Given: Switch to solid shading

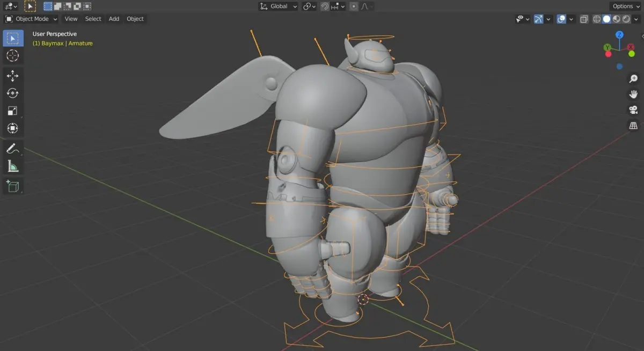Looking at the screenshot, I should coord(606,19).
